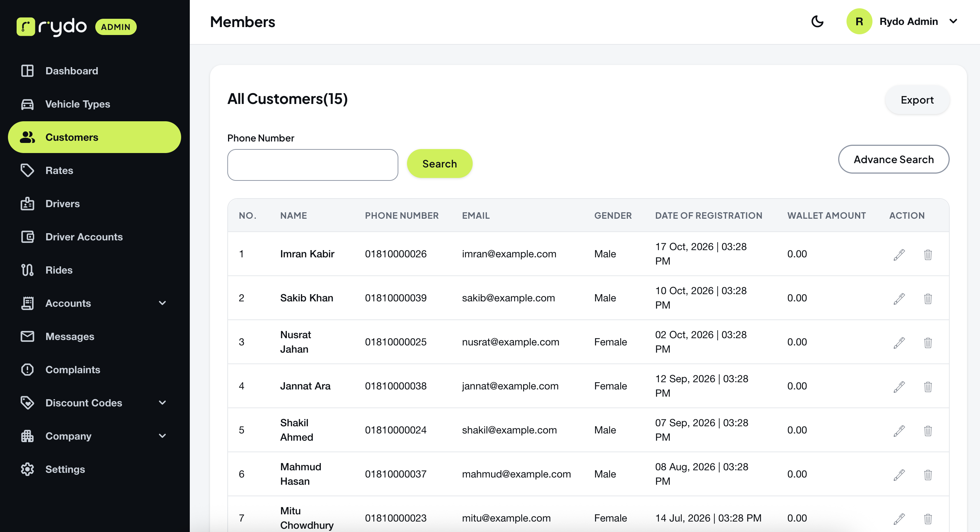Edit Sakib Khan's record with the pencil icon
Screen dimensions: 980x532
pos(899,298)
